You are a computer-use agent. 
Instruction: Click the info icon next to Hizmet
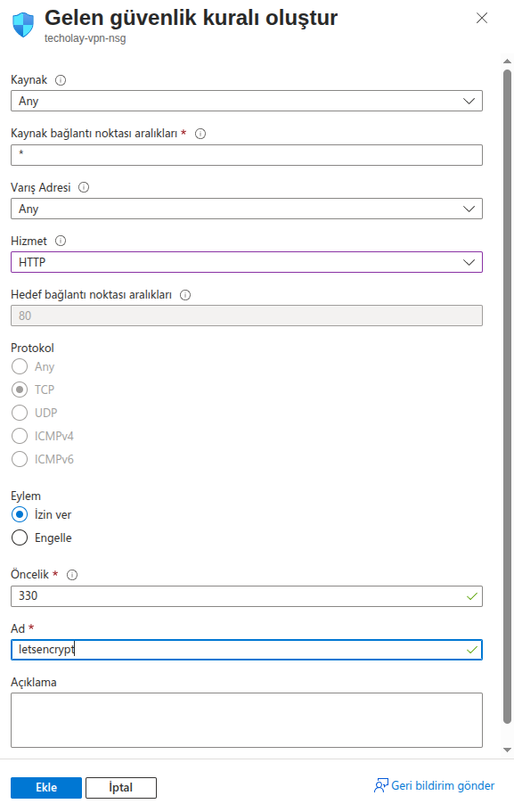click(x=61, y=241)
